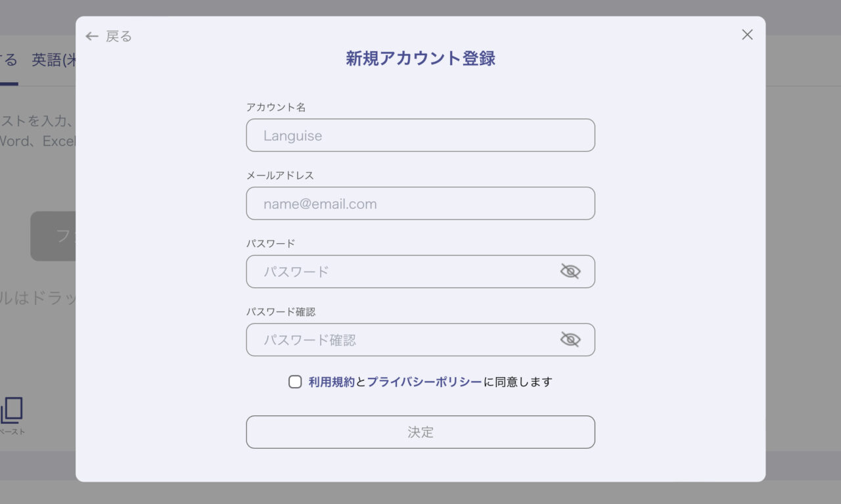Focus the パスワード password field
Screen dimensions: 841x504
pyautogui.click(x=394, y=271)
